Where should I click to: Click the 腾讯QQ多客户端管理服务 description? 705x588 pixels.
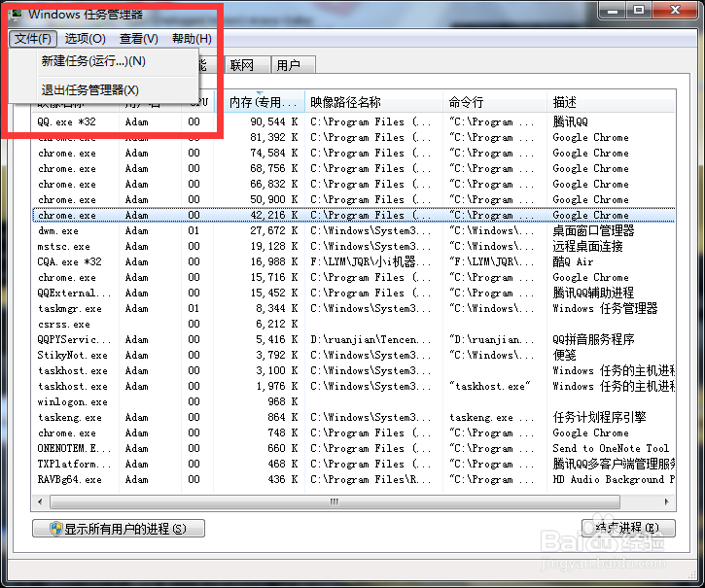point(614,464)
